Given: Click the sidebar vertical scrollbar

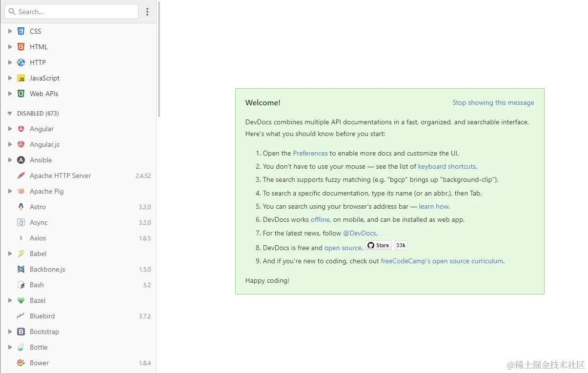Looking at the screenshot, I should [x=159, y=59].
